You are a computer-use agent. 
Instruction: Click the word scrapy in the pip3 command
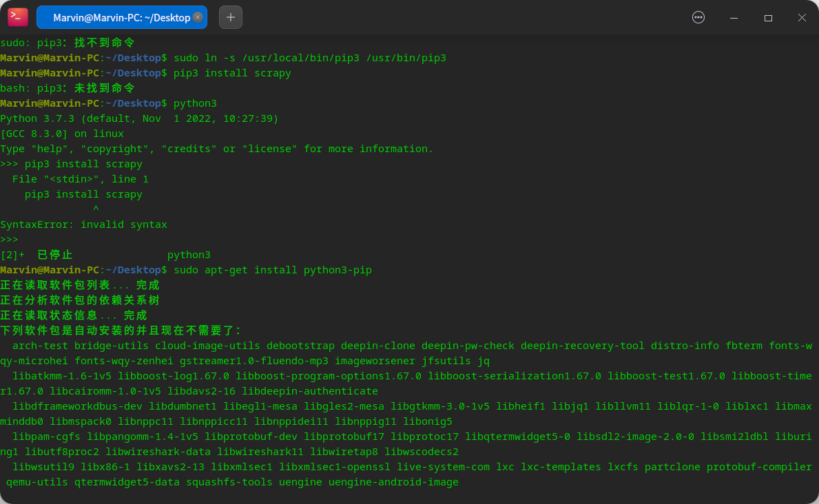(272, 73)
